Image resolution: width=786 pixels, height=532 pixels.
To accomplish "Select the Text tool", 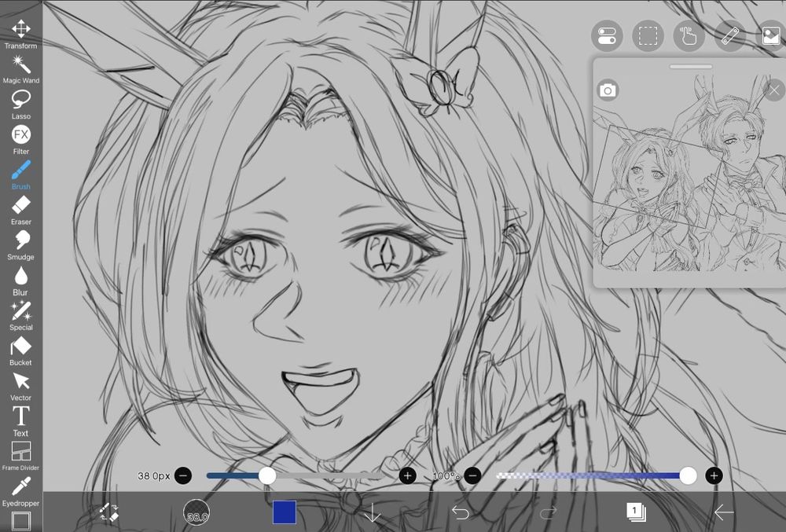I will coord(20,422).
